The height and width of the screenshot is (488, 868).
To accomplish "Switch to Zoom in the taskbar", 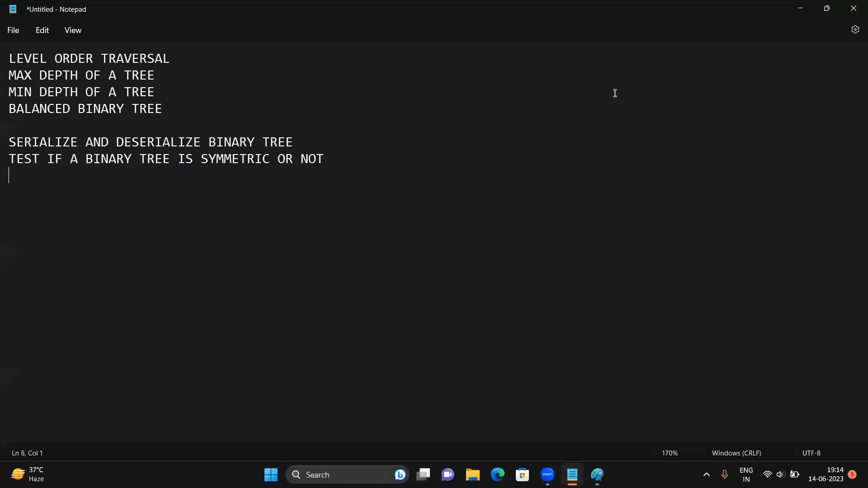I will pos(547,474).
